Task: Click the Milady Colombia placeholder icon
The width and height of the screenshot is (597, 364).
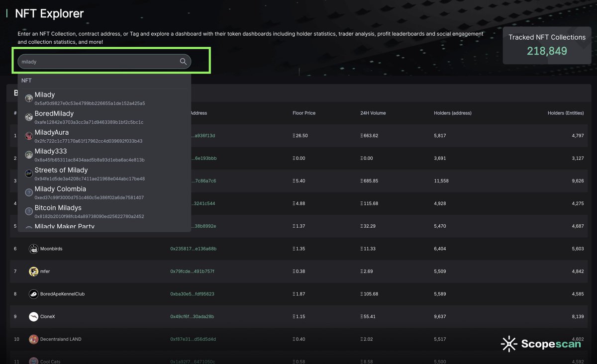Action: (x=29, y=192)
